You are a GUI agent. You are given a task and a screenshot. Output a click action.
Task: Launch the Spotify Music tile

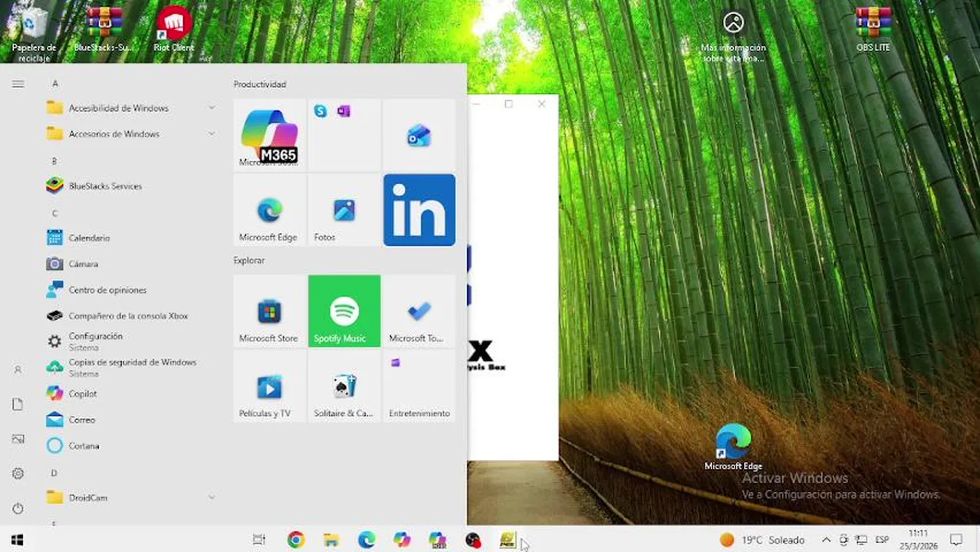(344, 311)
